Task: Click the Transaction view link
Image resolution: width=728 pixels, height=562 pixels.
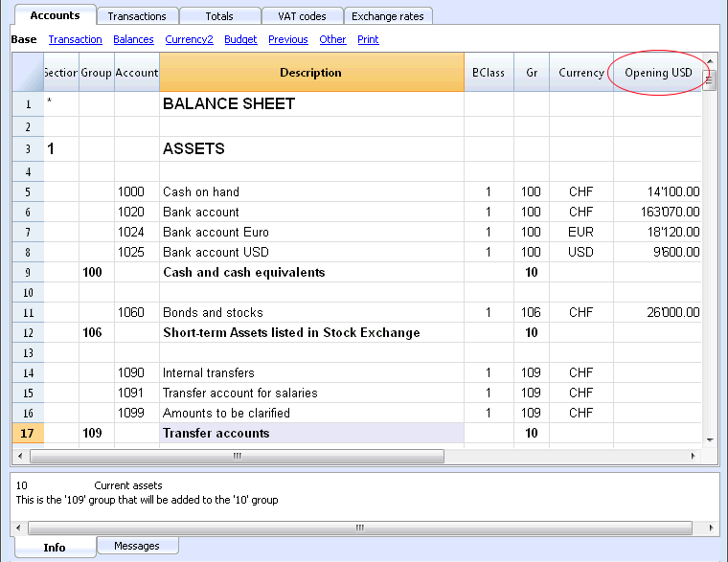Action: 76,39
